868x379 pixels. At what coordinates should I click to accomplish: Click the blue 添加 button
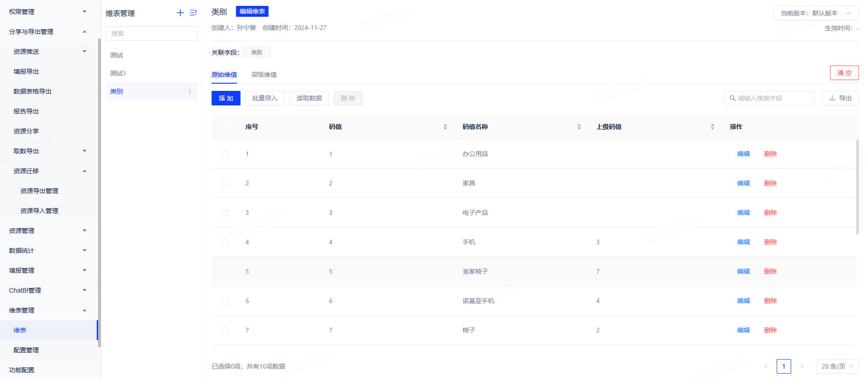[226, 98]
